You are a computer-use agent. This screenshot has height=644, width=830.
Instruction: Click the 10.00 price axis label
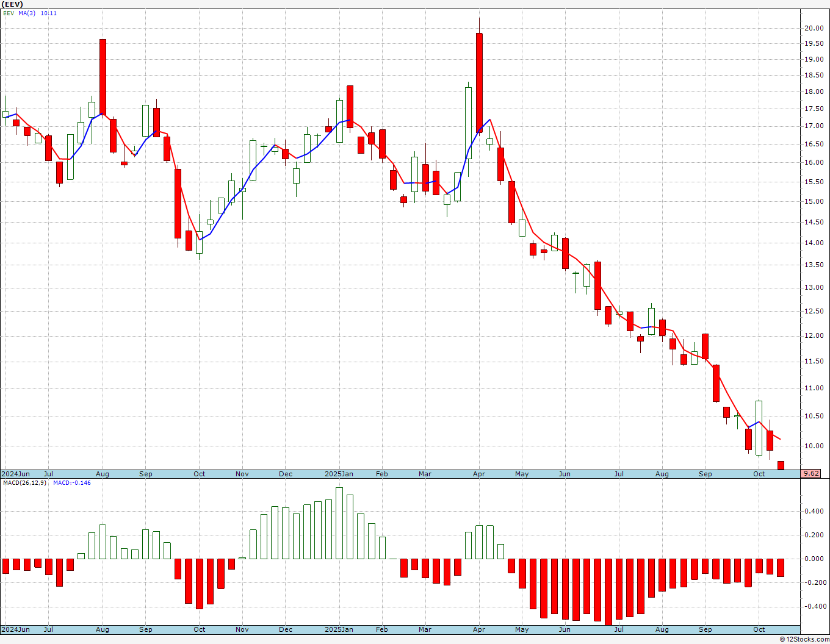click(x=814, y=446)
